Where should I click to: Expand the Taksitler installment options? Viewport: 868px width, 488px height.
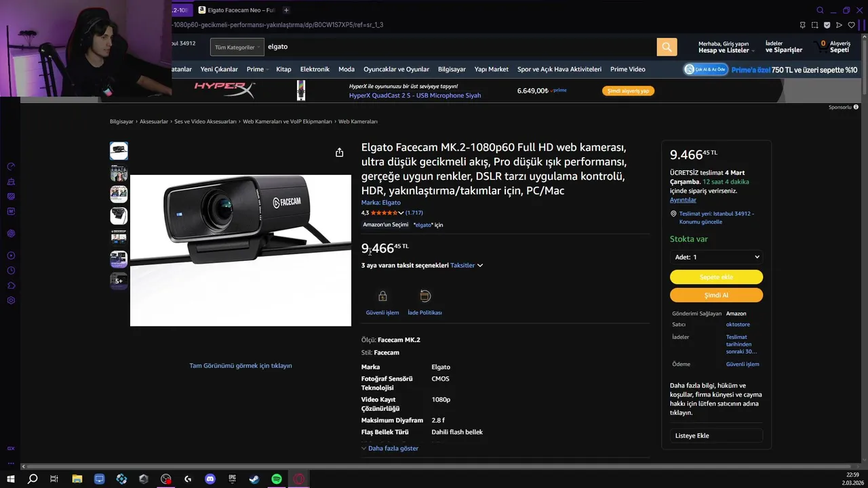(467, 265)
